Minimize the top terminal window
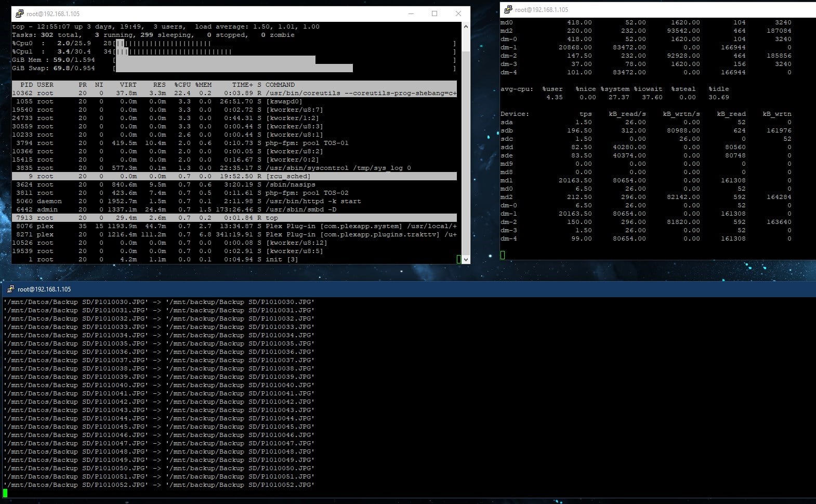The image size is (816, 504). click(411, 14)
